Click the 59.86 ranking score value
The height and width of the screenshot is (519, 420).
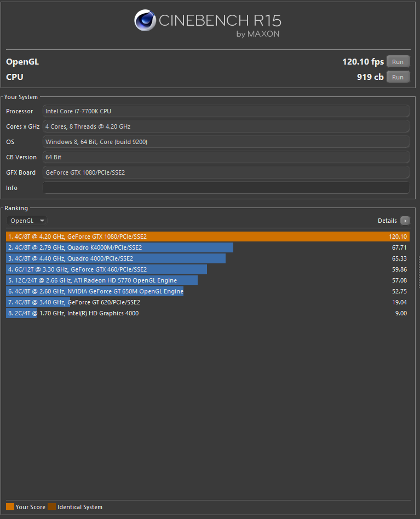pyautogui.click(x=399, y=269)
